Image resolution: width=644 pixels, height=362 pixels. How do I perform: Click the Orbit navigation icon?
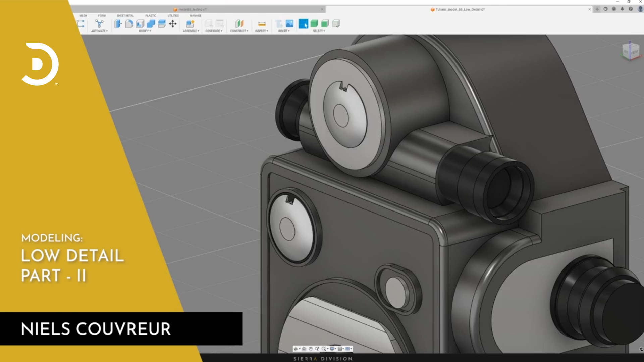pos(296,349)
